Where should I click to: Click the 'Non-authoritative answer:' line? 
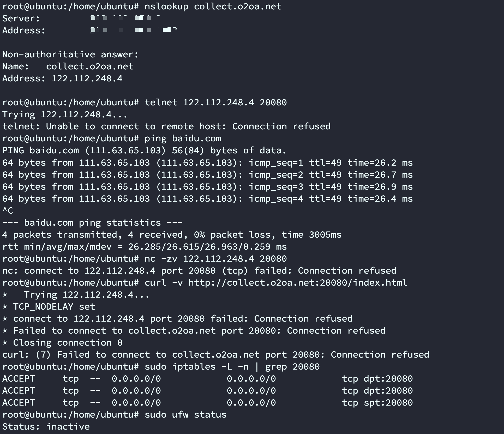pos(70,54)
